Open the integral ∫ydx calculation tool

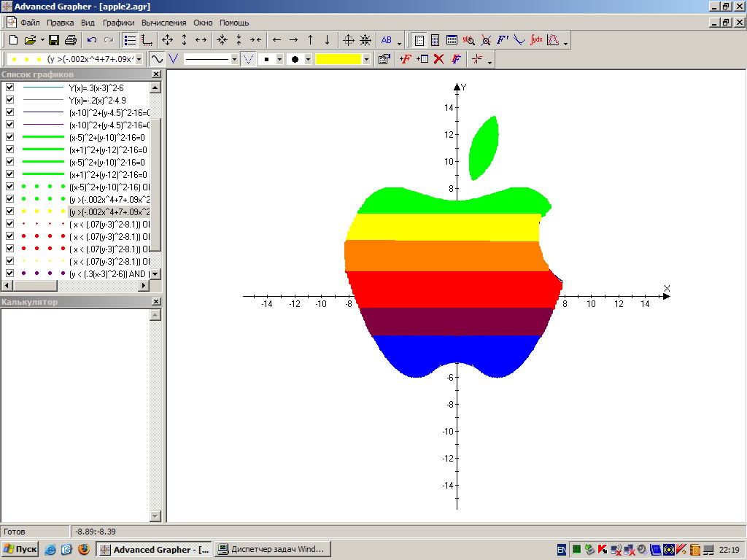536,40
